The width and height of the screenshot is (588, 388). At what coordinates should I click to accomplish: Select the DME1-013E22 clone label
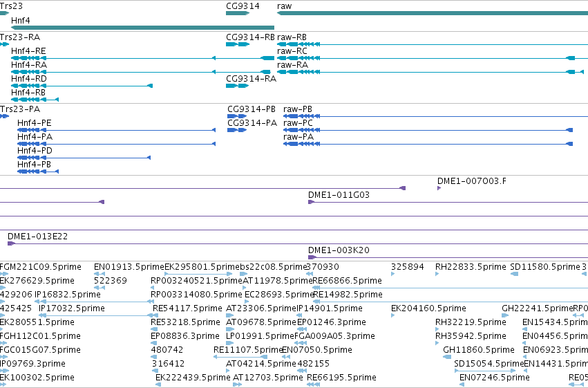[x=38, y=237]
